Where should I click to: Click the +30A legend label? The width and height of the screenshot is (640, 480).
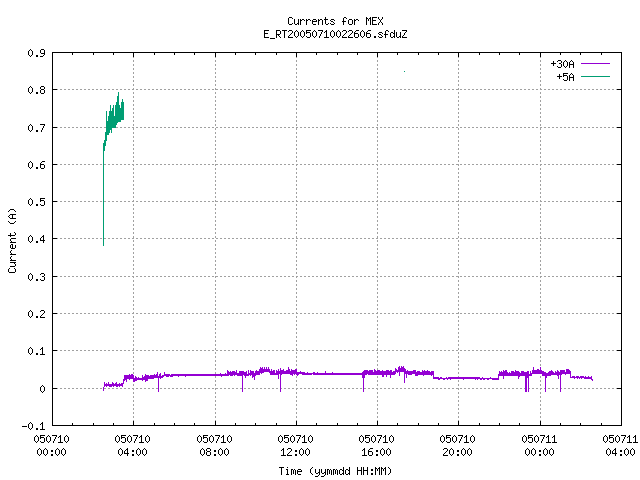click(x=562, y=64)
